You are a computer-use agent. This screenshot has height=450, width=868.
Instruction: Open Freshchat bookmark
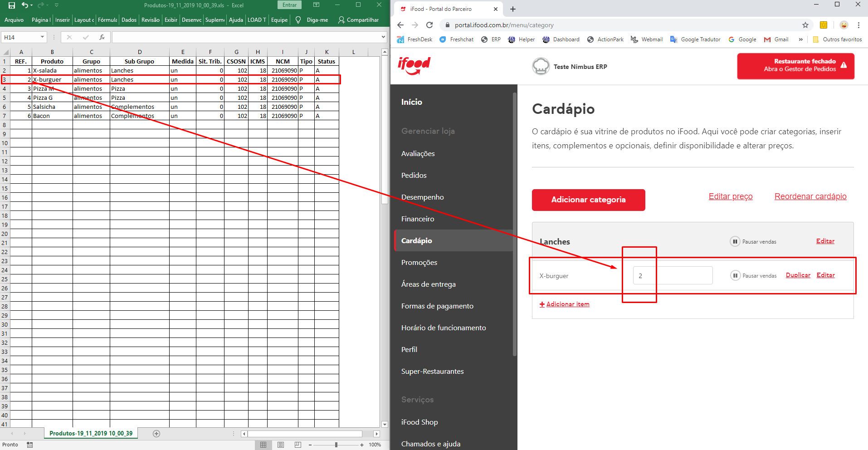tap(457, 39)
